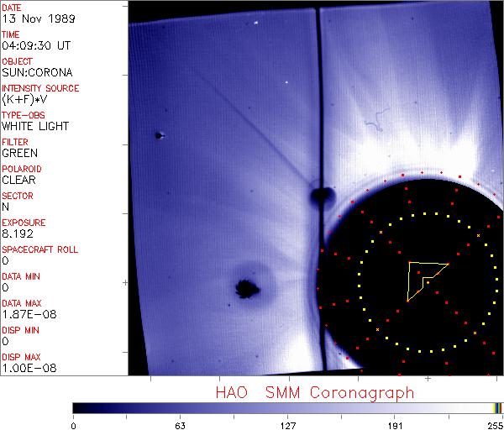Click the HAO SMM Coronagraph title
504x430 pixels.
(x=315, y=393)
